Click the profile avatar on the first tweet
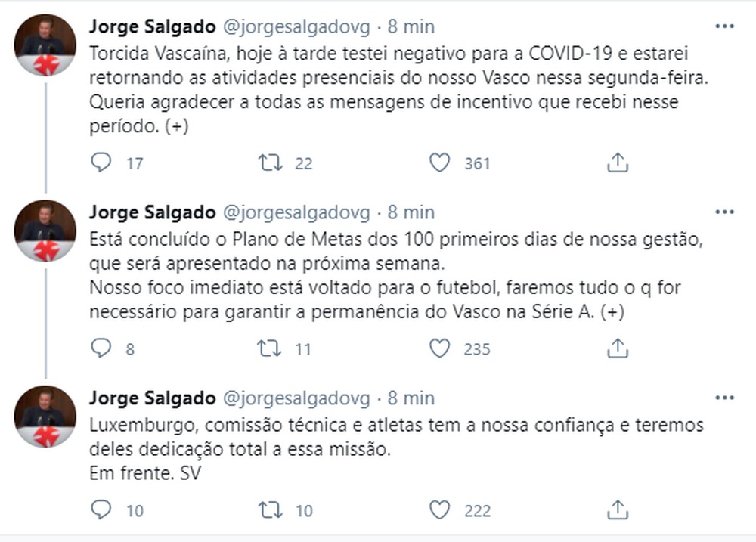This screenshot has width=756, height=542. 45,45
